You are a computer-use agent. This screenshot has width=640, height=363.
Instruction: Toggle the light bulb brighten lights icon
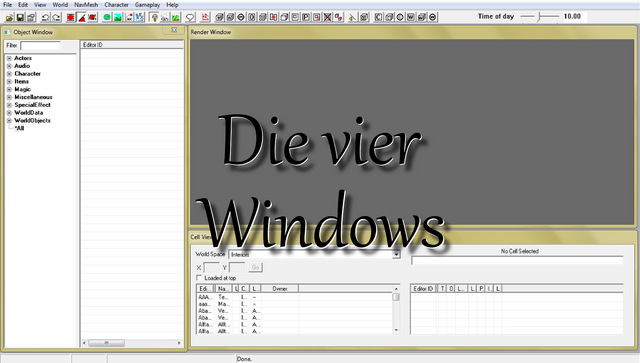point(154,17)
